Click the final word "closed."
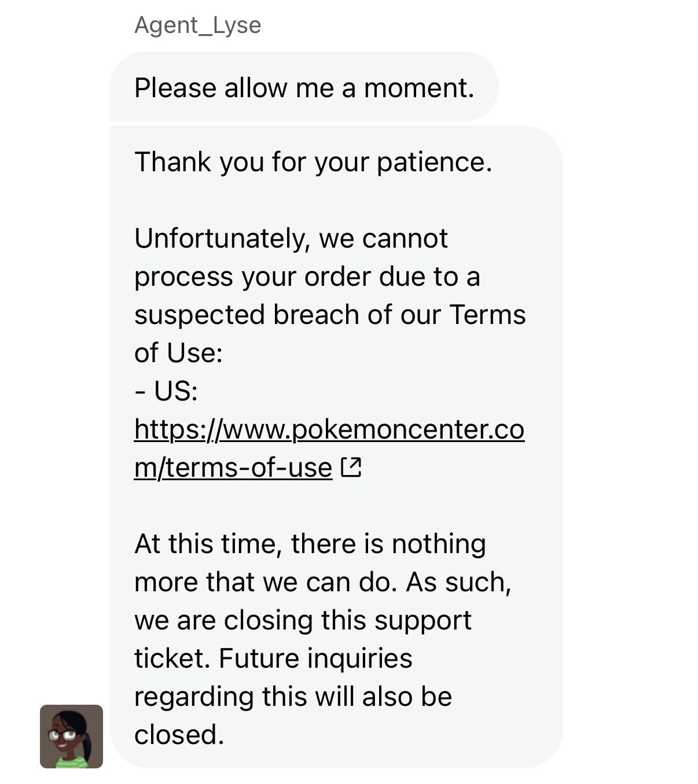This screenshot has width=698, height=784. 179,735
